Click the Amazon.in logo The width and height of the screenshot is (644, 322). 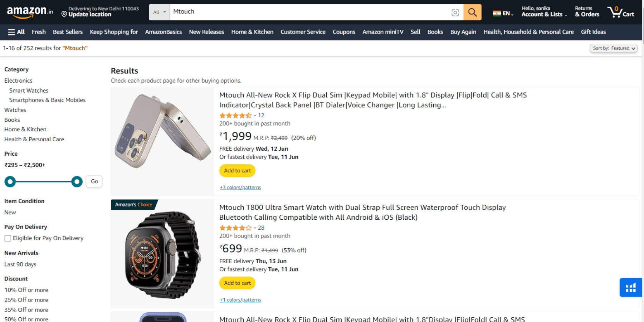pos(30,12)
